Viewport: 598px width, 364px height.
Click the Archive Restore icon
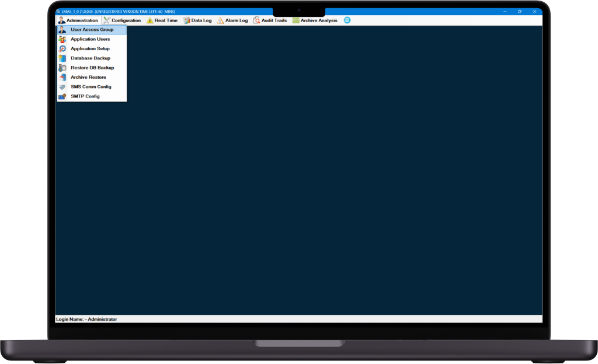[x=62, y=78]
